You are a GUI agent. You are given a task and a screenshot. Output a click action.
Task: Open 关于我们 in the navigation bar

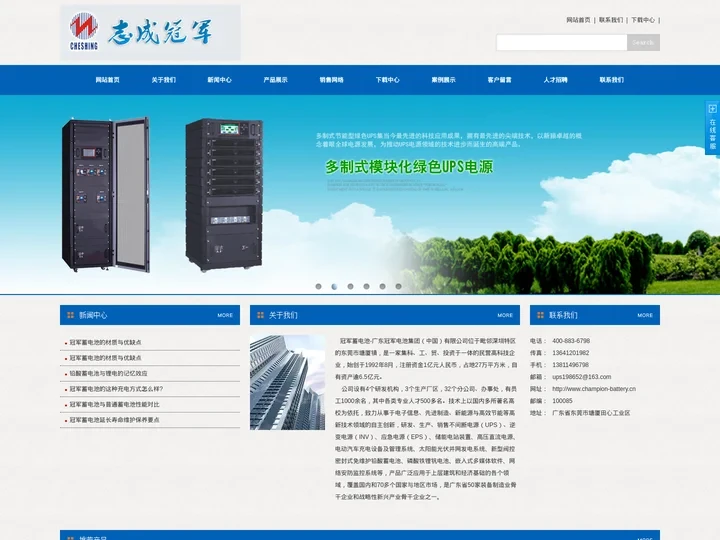click(x=163, y=80)
